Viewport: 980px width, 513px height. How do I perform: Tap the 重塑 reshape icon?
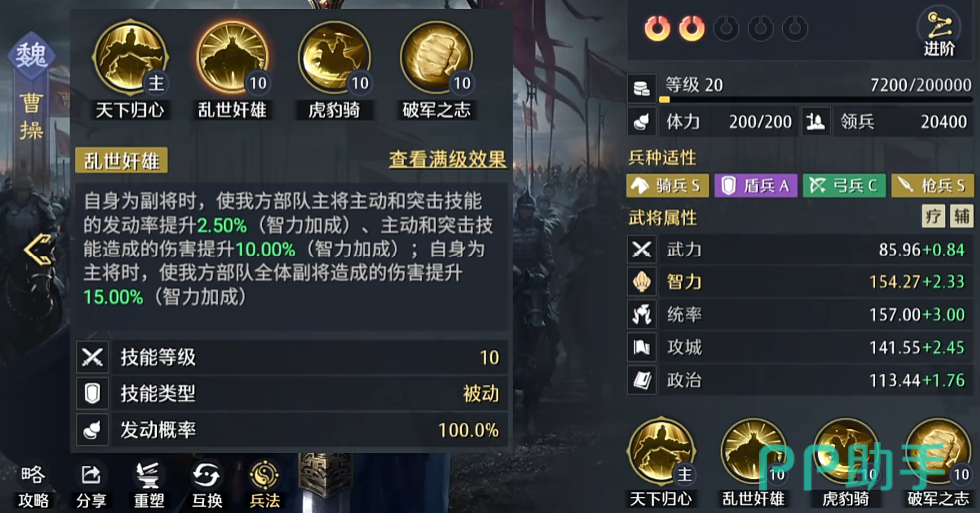coord(149,486)
